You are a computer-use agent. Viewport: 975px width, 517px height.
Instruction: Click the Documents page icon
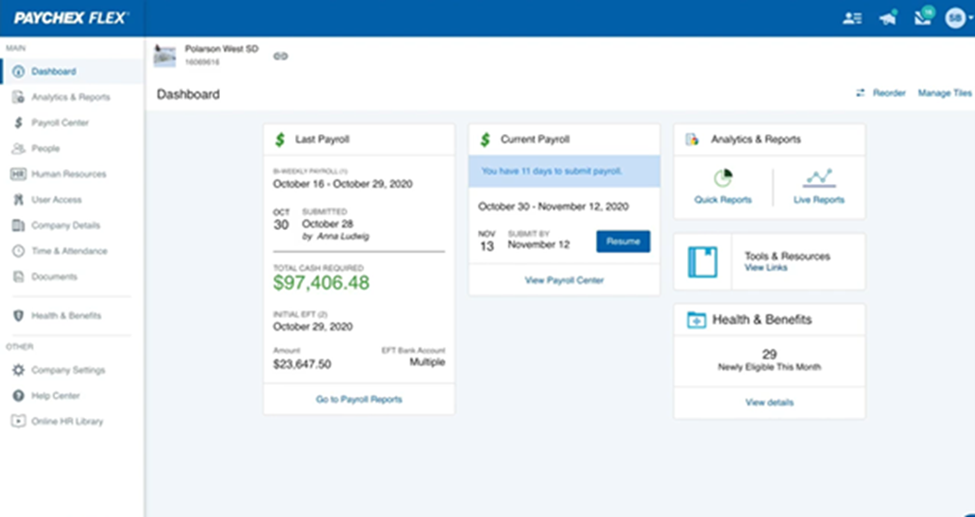click(19, 277)
